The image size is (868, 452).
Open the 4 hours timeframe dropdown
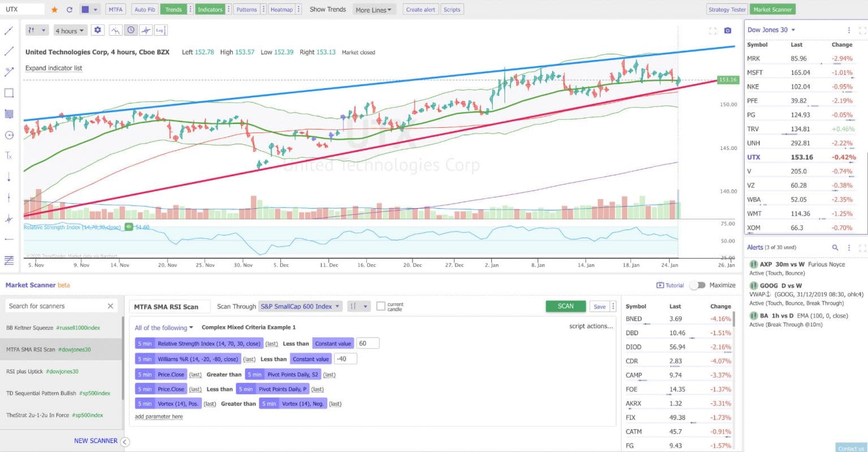pyautogui.click(x=70, y=30)
